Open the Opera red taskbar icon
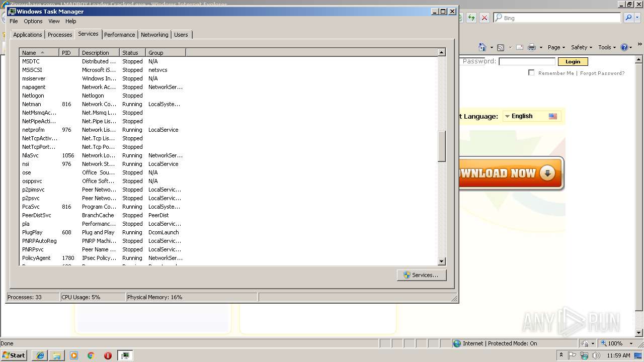Image resolution: width=644 pixels, height=362 pixels. [108, 355]
